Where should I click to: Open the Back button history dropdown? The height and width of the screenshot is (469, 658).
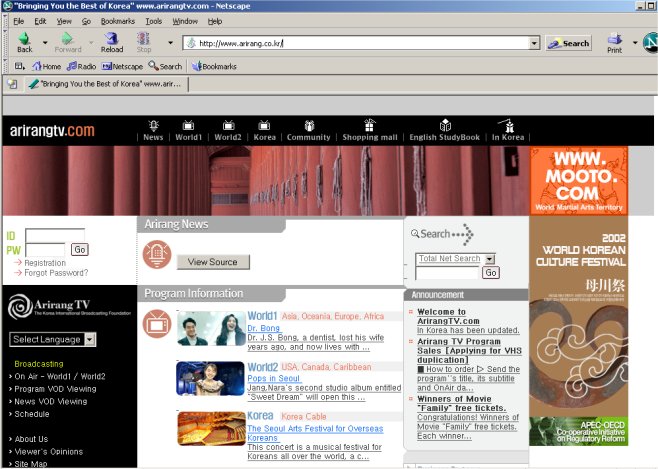tap(45, 42)
